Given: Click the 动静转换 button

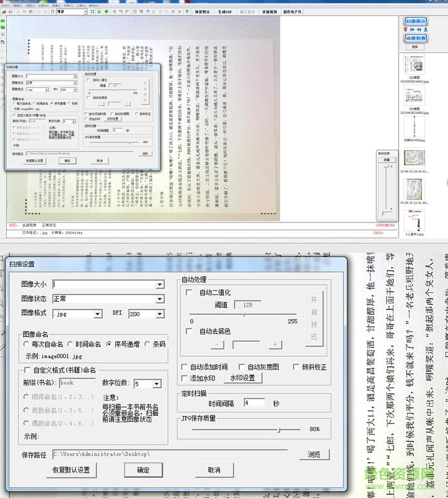Looking at the screenshot, I should coord(416,38).
